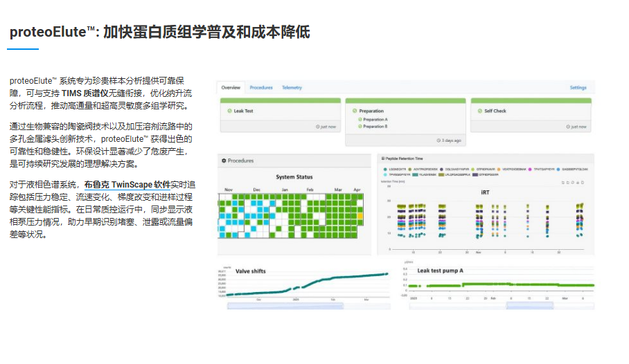Click the yellow cell in System Status heatmap

point(360,216)
